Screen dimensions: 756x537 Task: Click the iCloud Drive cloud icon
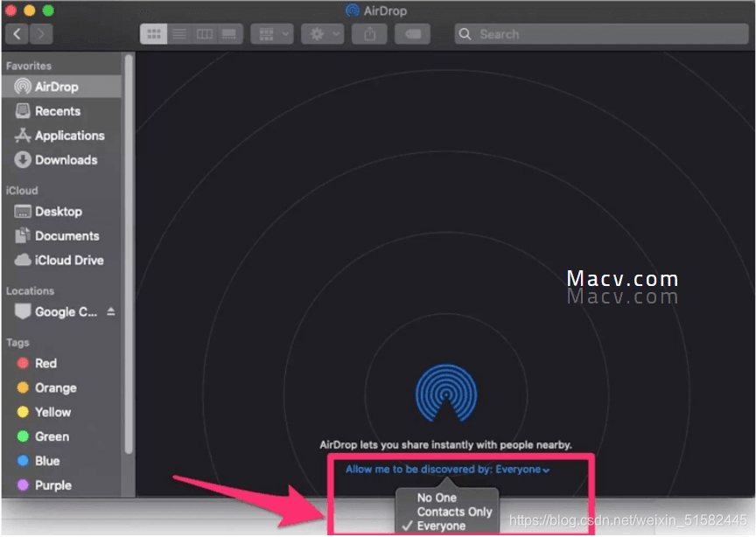click(x=23, y=261)
